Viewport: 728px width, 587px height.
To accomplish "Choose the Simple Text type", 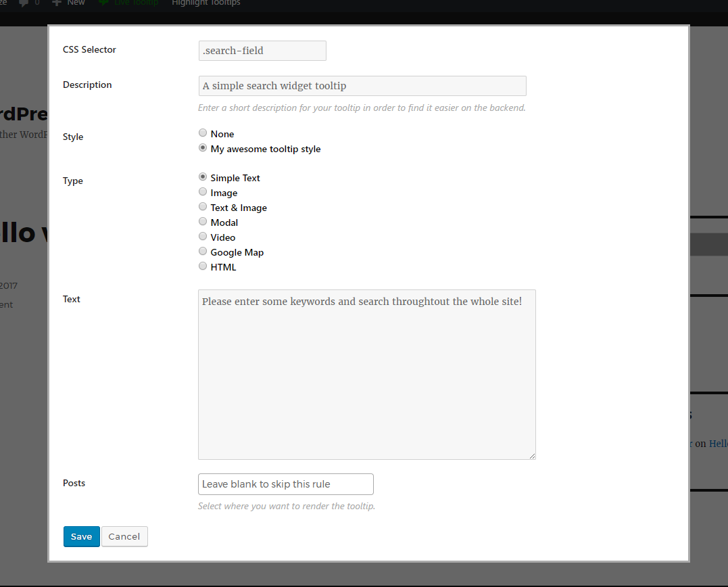I will (203, 177).
